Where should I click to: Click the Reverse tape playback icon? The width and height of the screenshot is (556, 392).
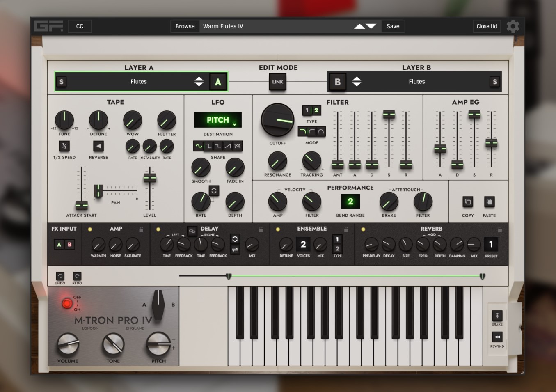98,146
